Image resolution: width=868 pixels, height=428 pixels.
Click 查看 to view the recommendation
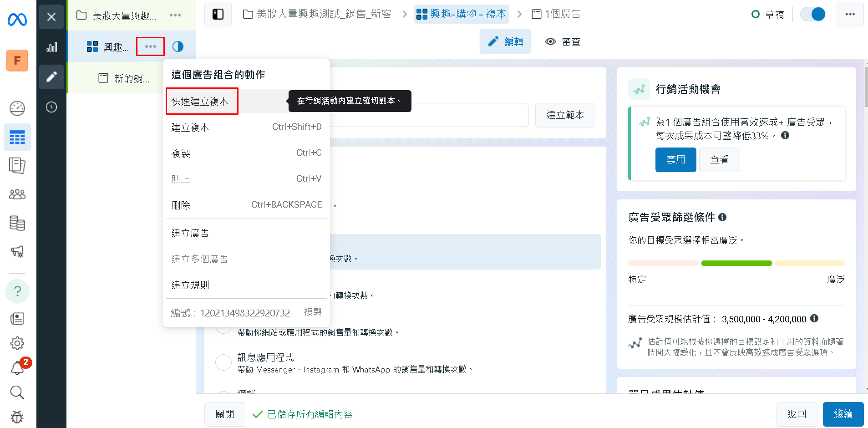tap(719, 159)
